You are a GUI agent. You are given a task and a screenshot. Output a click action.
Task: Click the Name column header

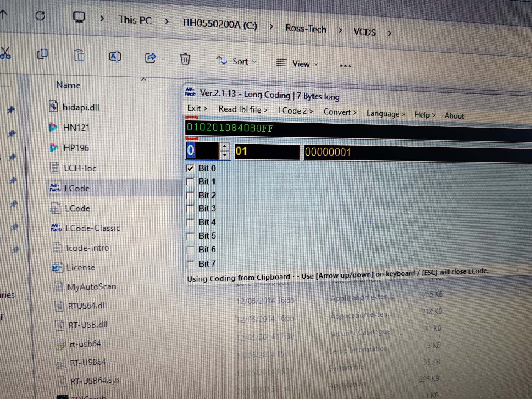[x=68, y=85]
